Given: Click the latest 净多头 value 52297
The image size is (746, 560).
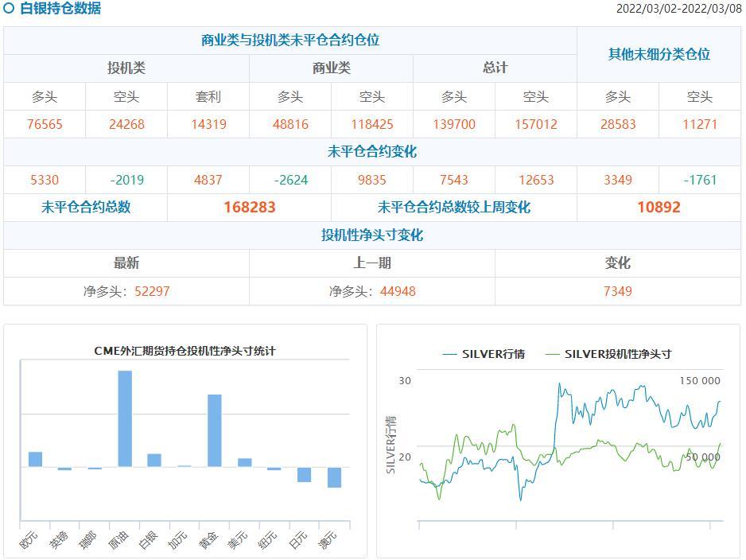Looking at the screenshot, I should [x=152, y=291].
